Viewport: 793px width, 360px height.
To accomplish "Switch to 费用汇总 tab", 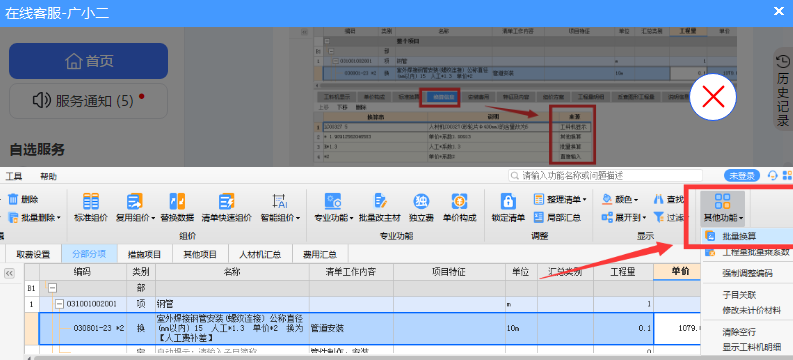I will tap(320, 254).
